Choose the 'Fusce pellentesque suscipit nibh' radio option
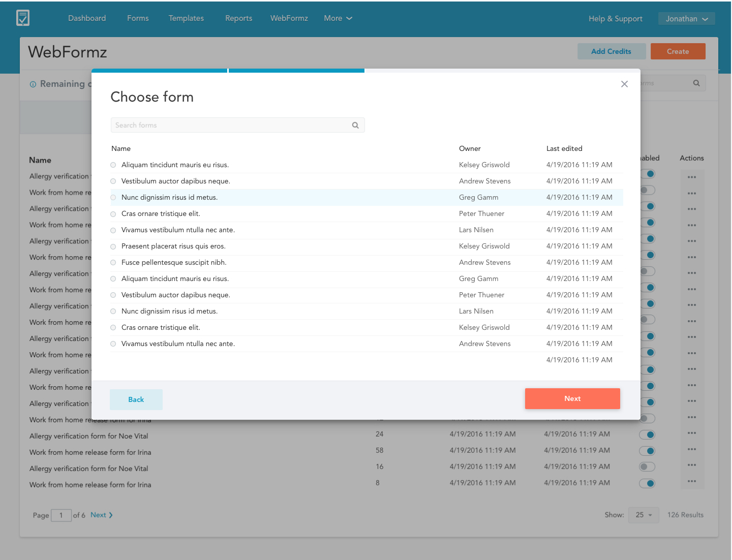Screen dimensions: 732x560 pos(113,263)
